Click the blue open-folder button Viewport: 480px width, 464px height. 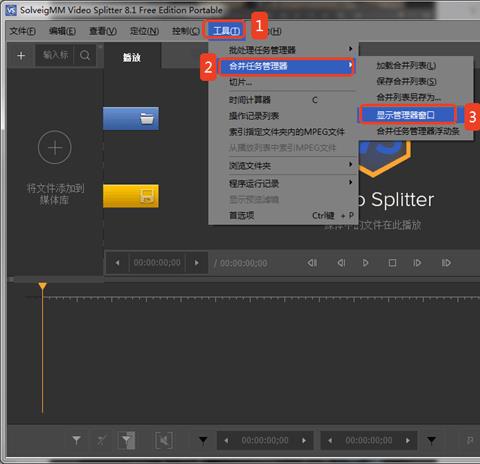tap(131, 118)
